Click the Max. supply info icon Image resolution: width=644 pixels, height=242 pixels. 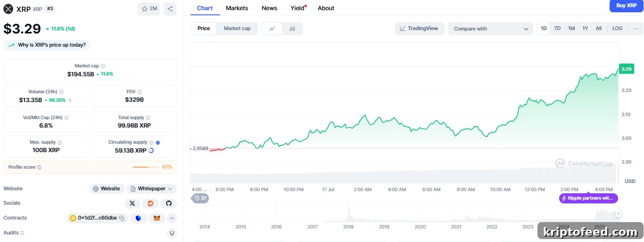pyautogui.click(x=60, y=143)
